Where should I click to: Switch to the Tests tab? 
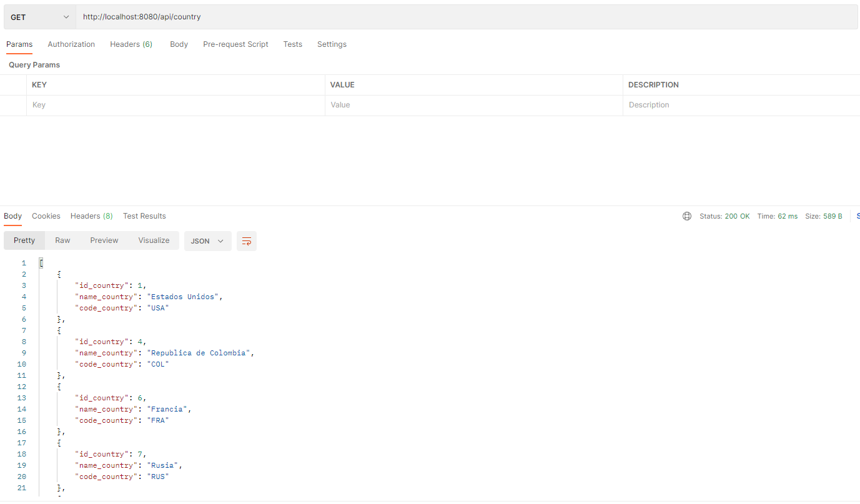click(292, 44)
